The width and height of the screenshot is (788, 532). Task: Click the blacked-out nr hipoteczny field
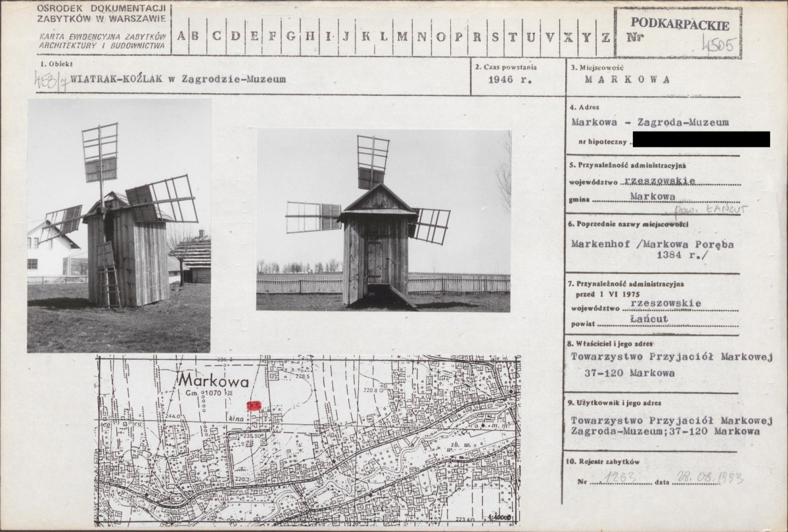(x=701, y=139)
